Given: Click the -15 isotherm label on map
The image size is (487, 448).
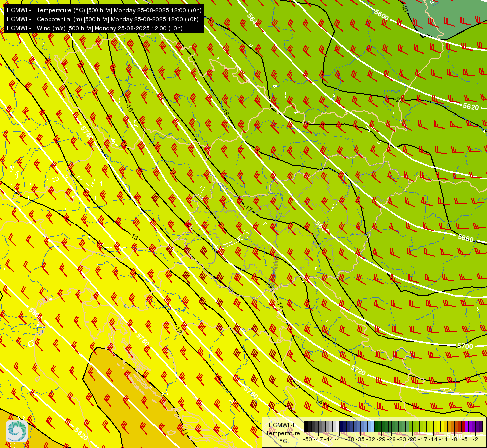Looking at the screenshot, I should click(279, 305).
